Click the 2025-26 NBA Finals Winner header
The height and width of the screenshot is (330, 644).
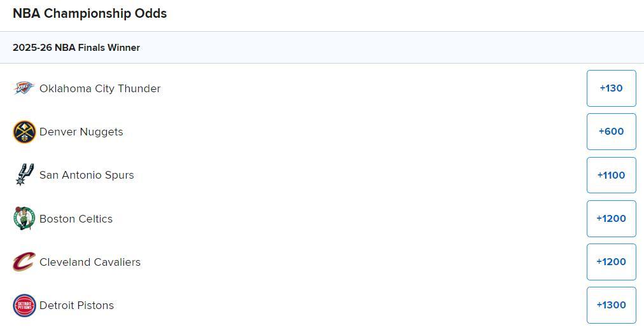point(76,48)
